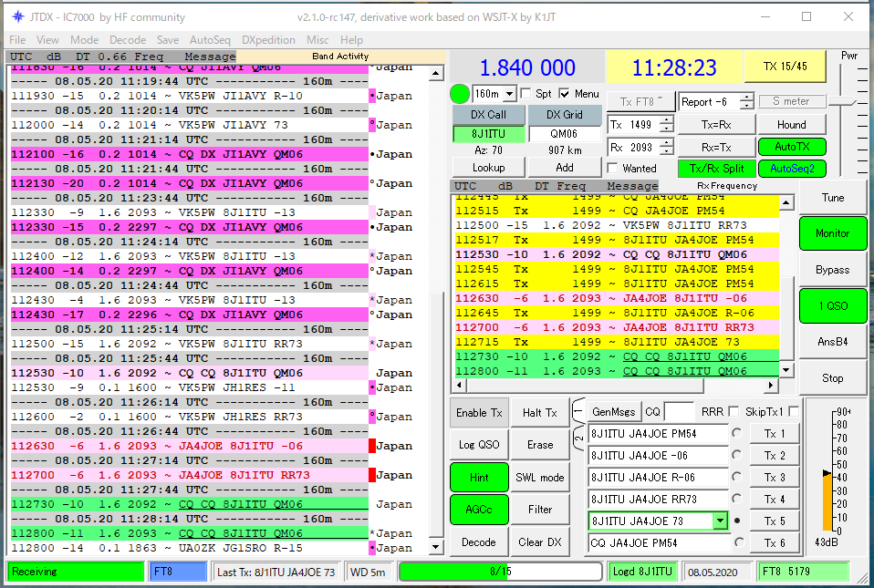This screenshot has width=874, height=588.
Task: Open the 160m band dropdown
Action: point(509,94)
